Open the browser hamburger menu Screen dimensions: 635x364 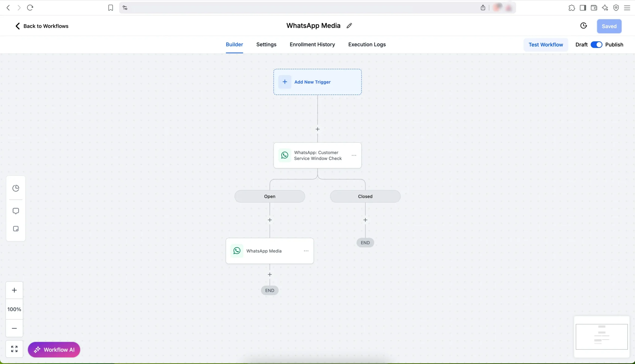pyautogui.click(x=627, y=8)
